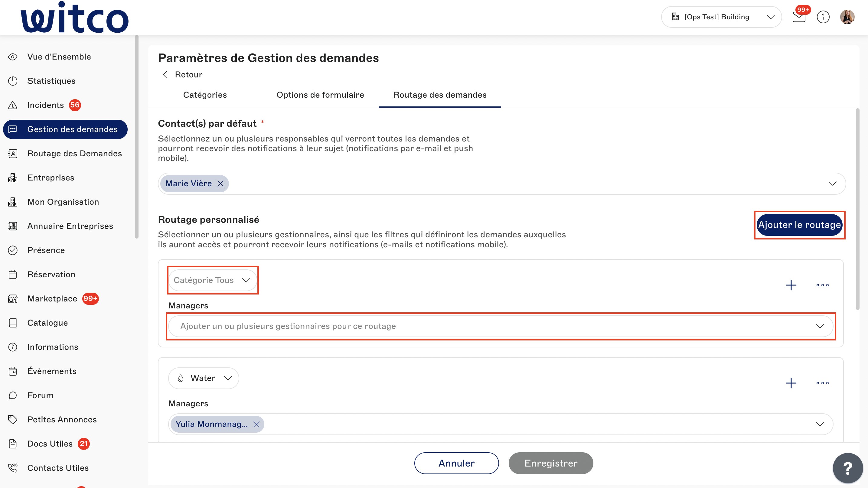Open the Catégorie Tous dropdown
Viewport: 868px width, 488px height.
point(213,280)
